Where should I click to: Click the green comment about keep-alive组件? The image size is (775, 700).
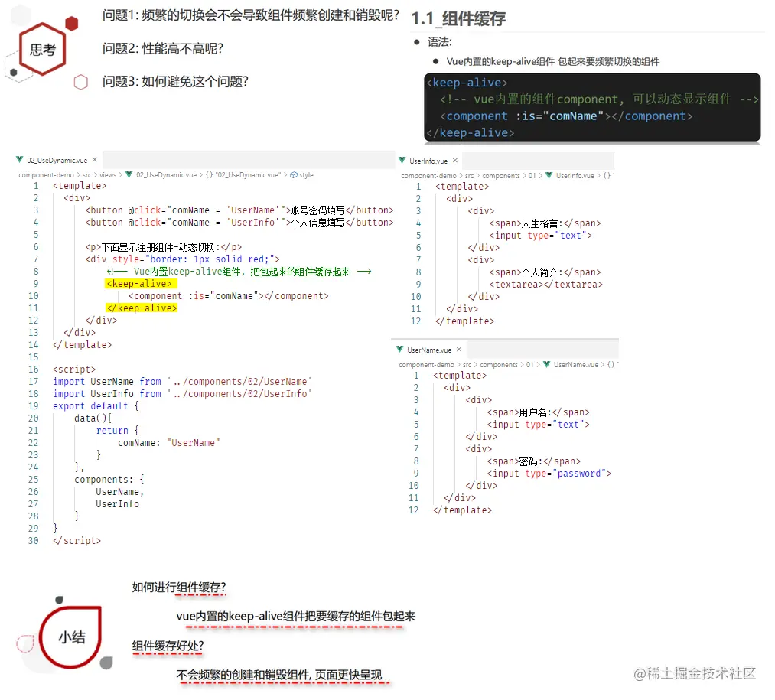point(239,271)
